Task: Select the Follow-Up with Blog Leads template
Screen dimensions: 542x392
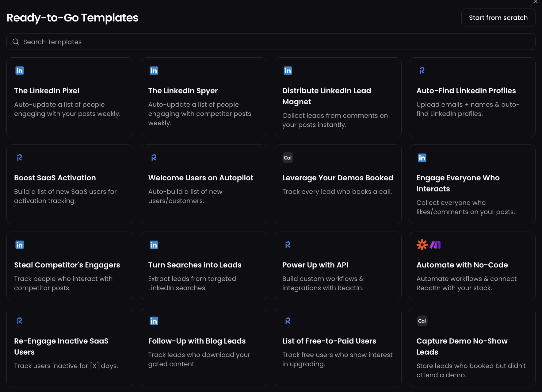Action: 204,347
